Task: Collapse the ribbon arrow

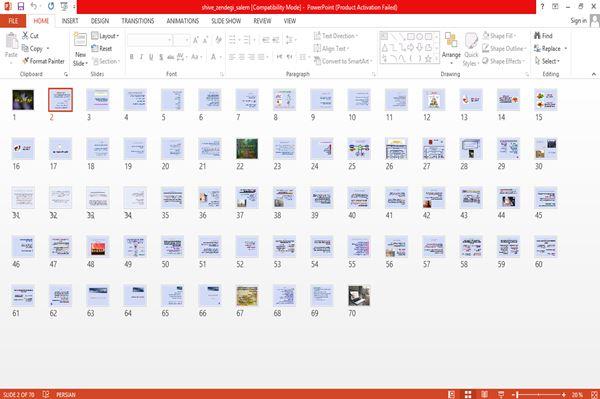Action: tap(594, 74)
